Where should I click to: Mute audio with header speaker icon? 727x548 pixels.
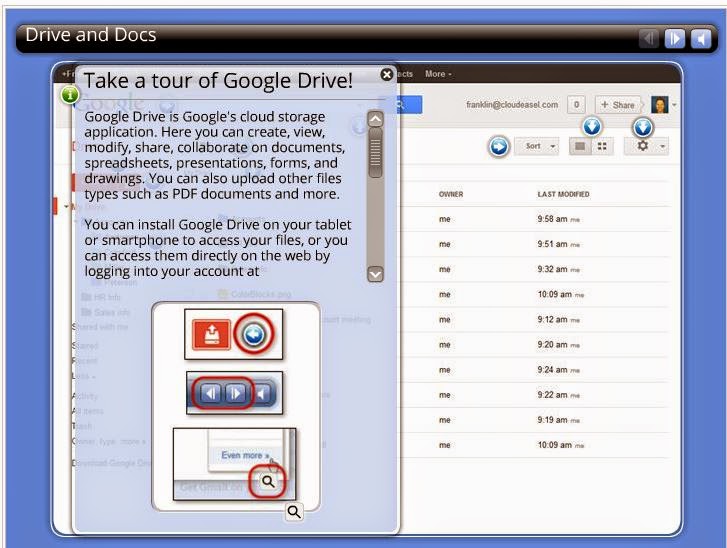click(701, 38)
